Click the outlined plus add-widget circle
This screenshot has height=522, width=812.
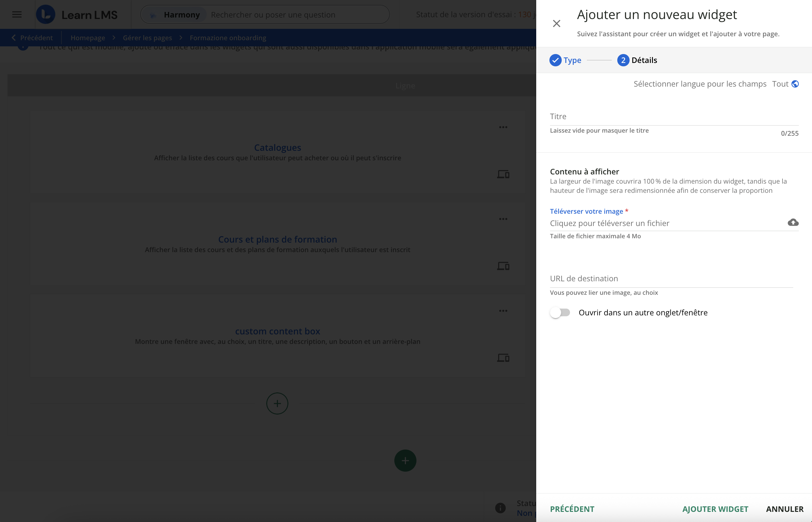click(x=277, y=403)
